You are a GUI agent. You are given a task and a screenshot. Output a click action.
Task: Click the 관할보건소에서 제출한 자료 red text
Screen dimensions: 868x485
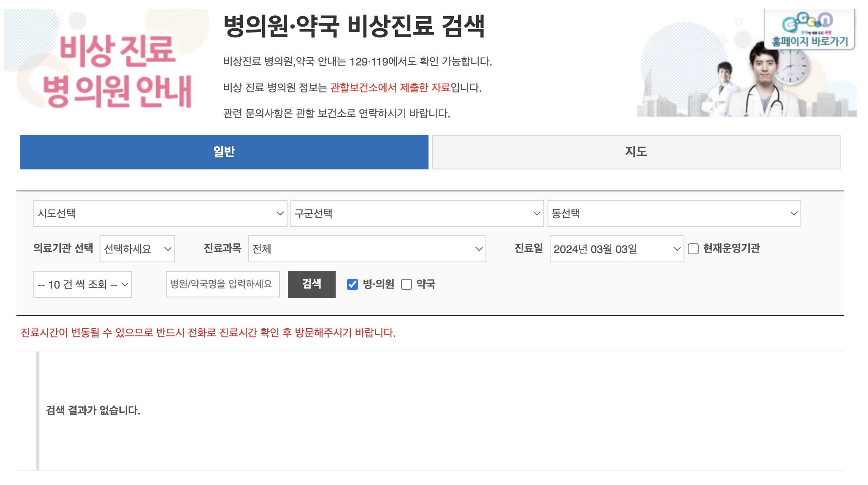[390, 87]
